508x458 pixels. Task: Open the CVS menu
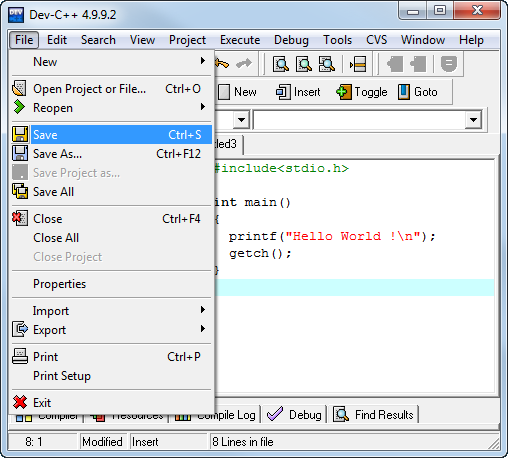coord(377,40)
